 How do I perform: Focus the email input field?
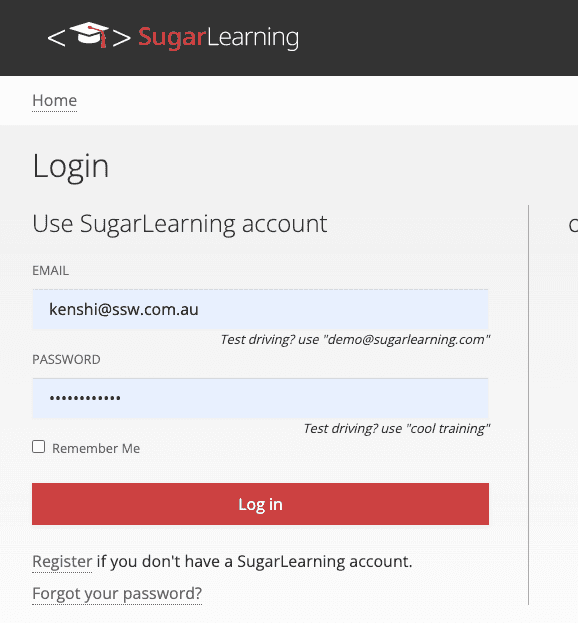pyautogui.click(x=260, y=309)
